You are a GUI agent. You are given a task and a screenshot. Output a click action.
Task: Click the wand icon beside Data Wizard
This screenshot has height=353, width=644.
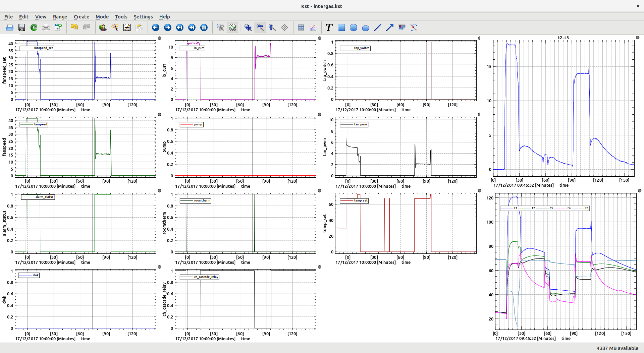point(115,27)
